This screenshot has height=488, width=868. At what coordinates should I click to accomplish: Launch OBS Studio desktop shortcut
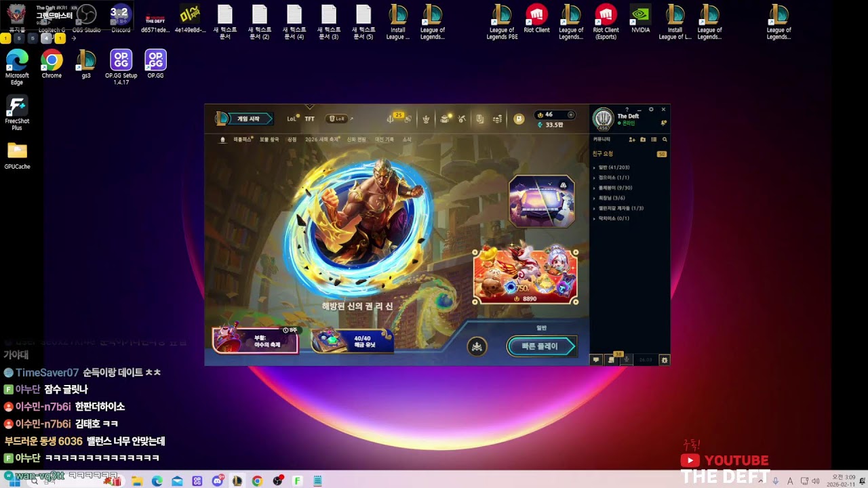[x=86, y=19]
